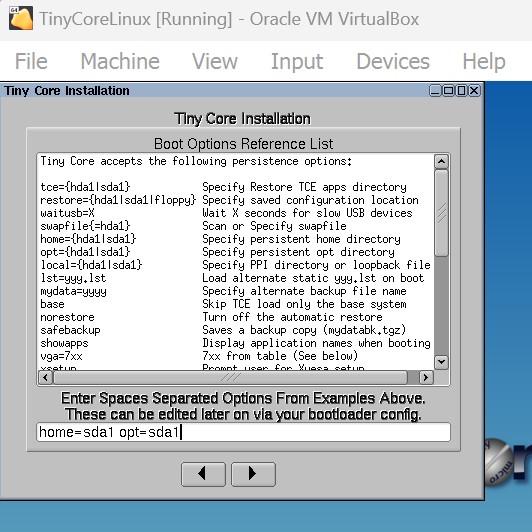Screen dimensions: 532x532
Task: Open the Input menu
Action: point(297,61)
